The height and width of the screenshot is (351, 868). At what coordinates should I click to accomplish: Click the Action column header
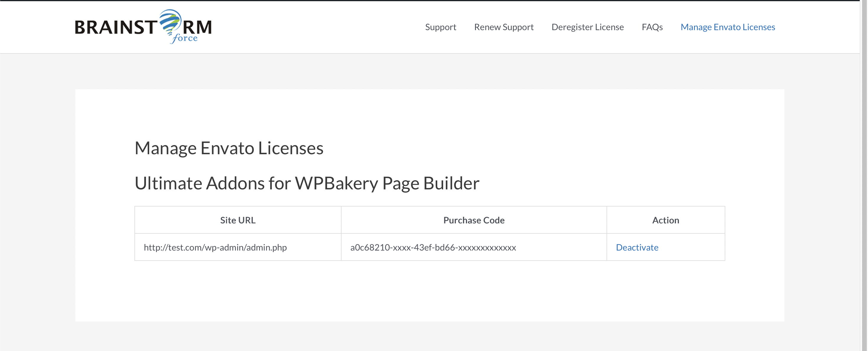666,220
